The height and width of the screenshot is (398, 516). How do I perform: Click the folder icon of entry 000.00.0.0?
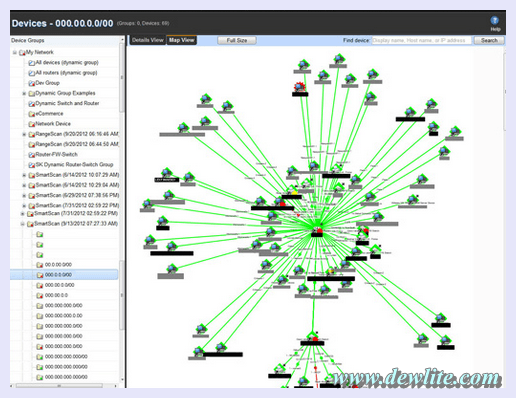40,296
